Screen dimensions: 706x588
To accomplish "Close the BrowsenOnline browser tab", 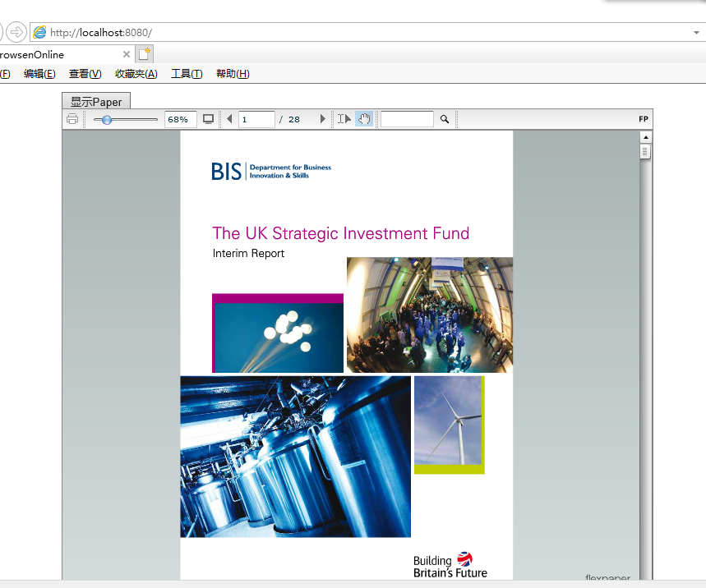I will pyautogui.click(x=127, y=54).
